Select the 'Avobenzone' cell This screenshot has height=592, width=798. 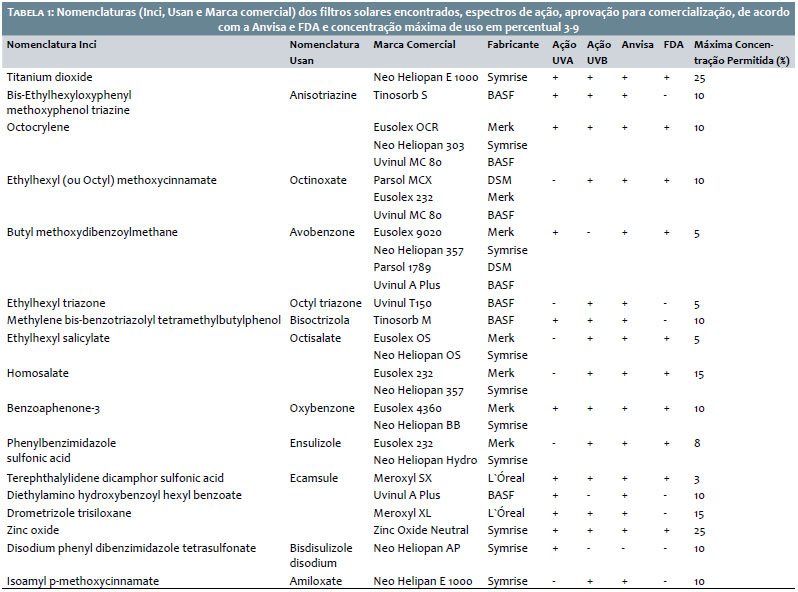(x=322, y=233)
